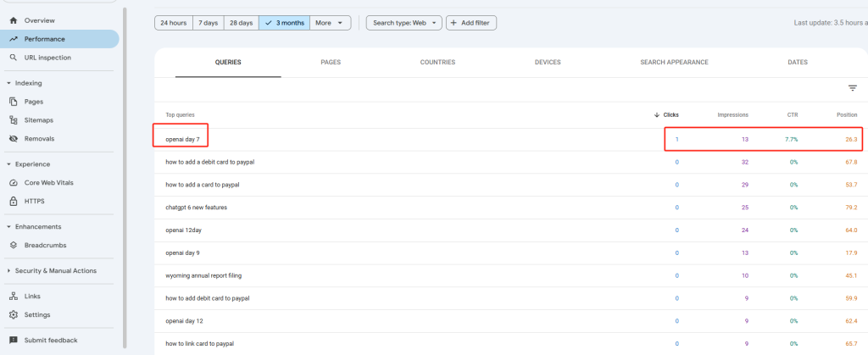Click the Core Web Vitals gauge icon
Image resolution: width=868 pixels, height=355 pixels.
pos(14,183)
